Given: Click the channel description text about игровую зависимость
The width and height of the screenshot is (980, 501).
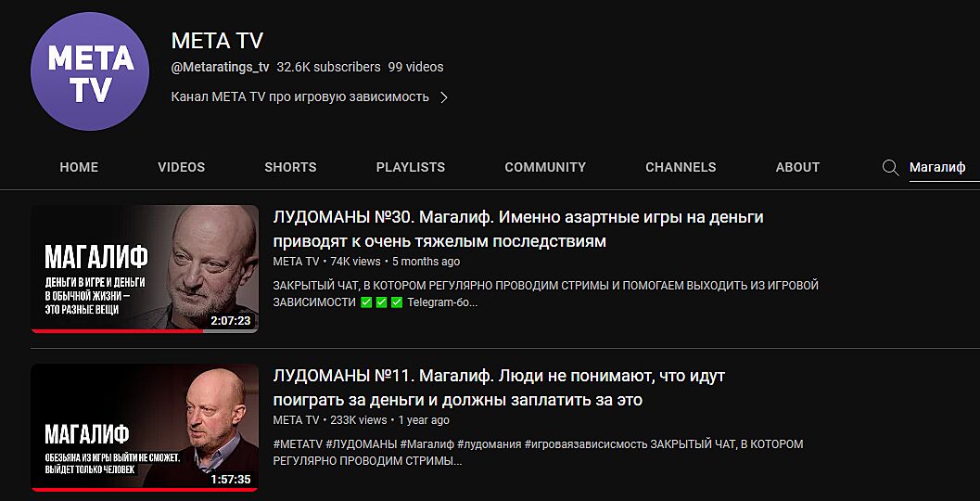Looking at the screenshot, I should tap(300, 97).
